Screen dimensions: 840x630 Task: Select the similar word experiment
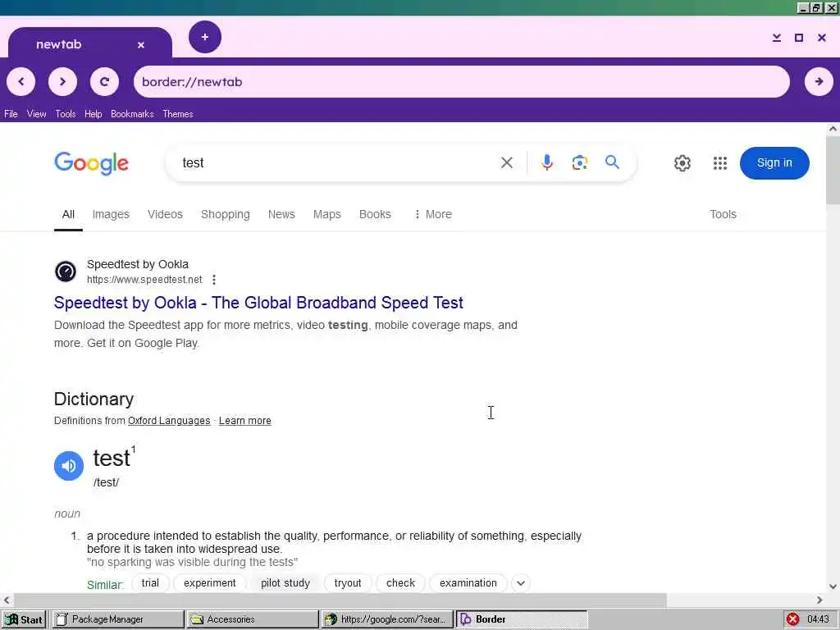(x=209, y=583)
